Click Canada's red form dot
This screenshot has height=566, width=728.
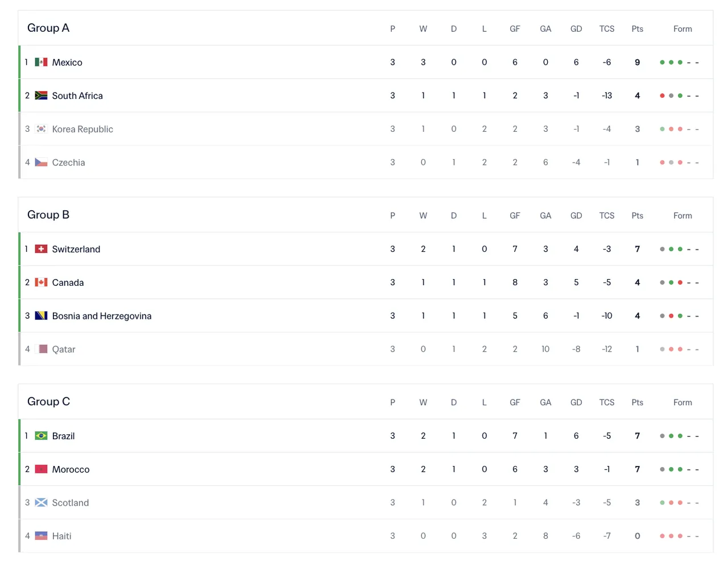point(680,282)
